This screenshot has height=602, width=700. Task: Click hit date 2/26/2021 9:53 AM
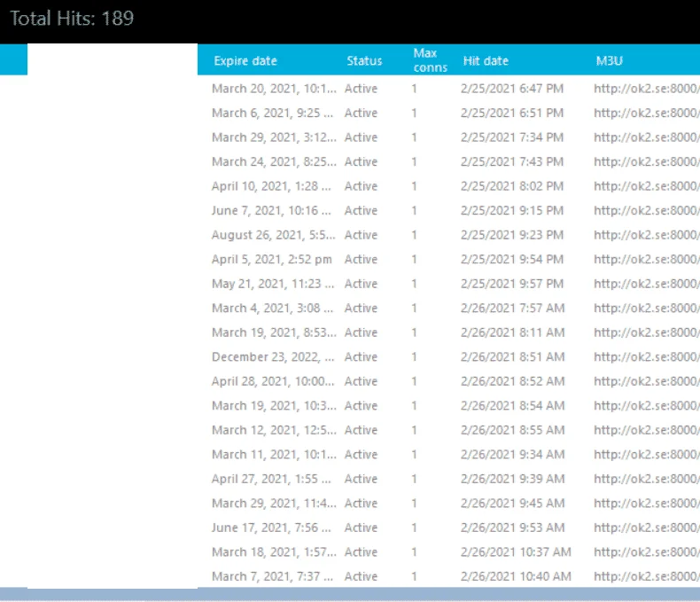[512, 528]
